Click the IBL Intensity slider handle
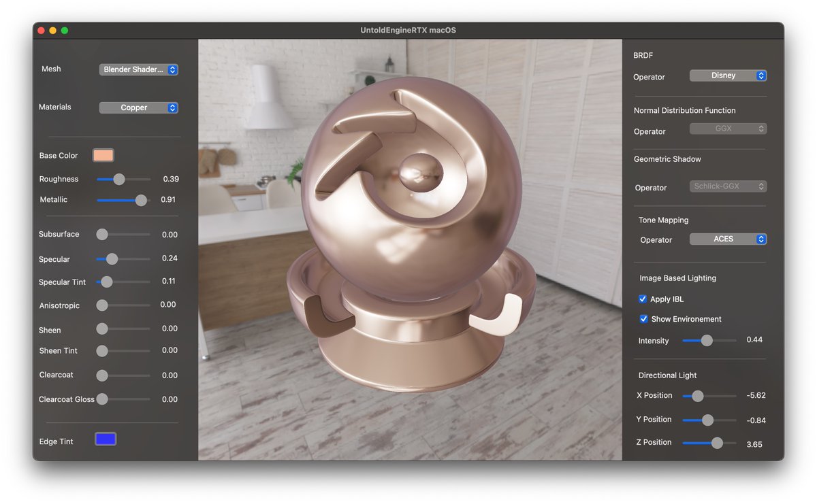The image size is (817, 504). [x=707, y=340]
